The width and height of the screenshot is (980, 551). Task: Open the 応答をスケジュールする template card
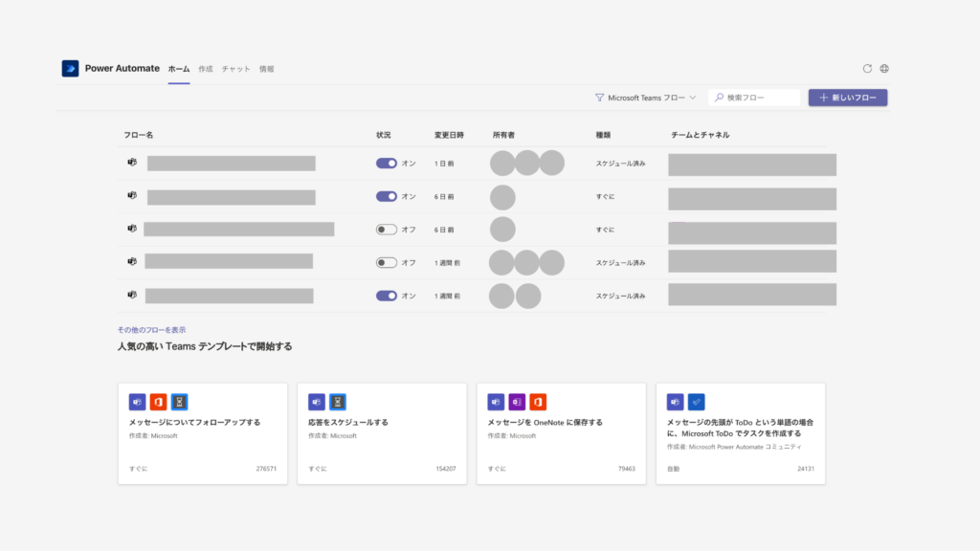(382, 433)
